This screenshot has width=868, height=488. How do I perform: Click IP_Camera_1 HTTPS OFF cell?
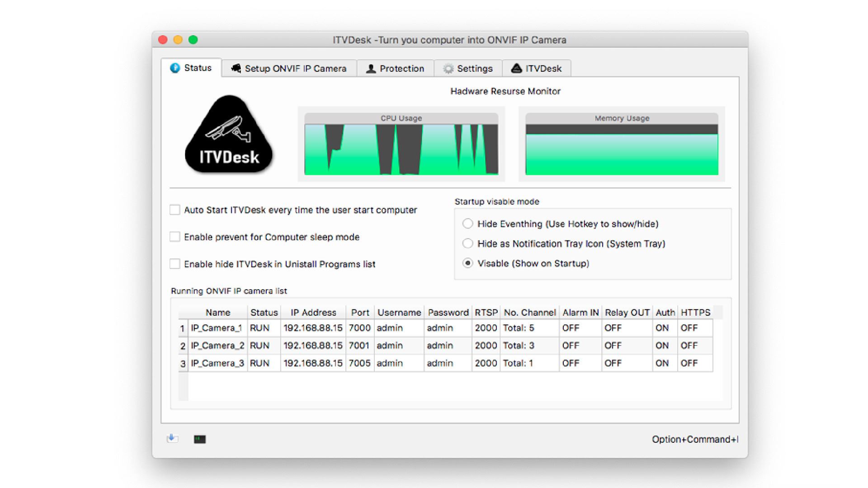coord(695,328)
